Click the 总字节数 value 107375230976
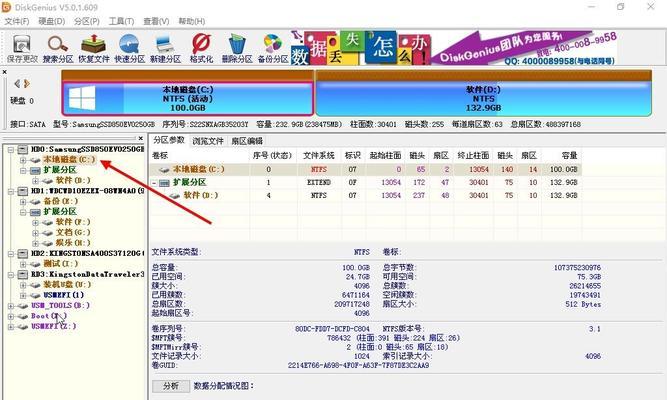The height and width of the screenshot is (400, 667). pos(577,268)
